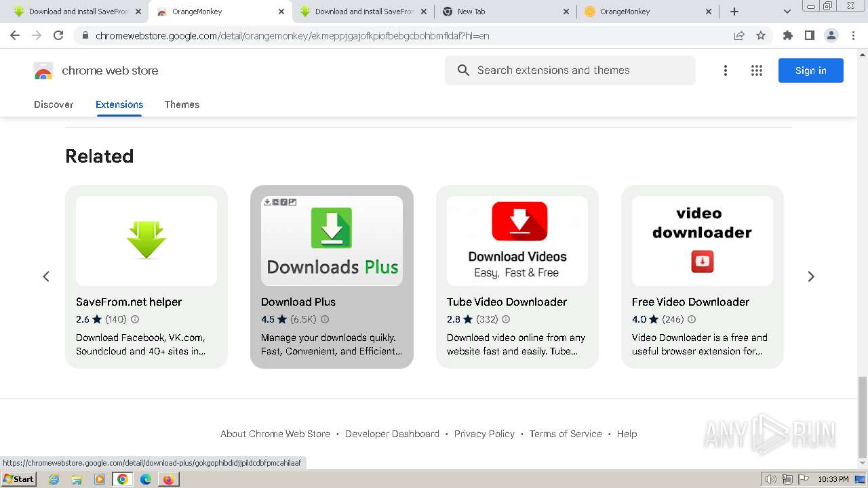
Task: Click the taskbar clock showing 10:33 PM
Action: (833, 479)
